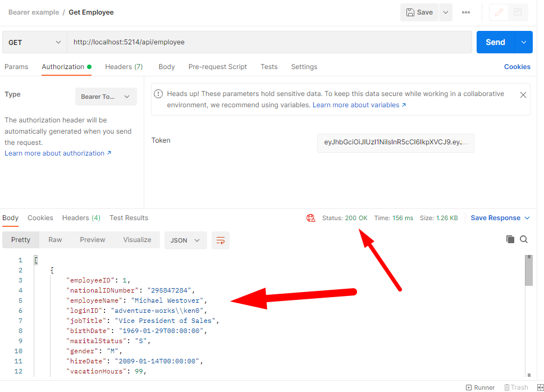Open the Bearer Token type dropdown
Screen dimensions: 544x392
[106, 97]
